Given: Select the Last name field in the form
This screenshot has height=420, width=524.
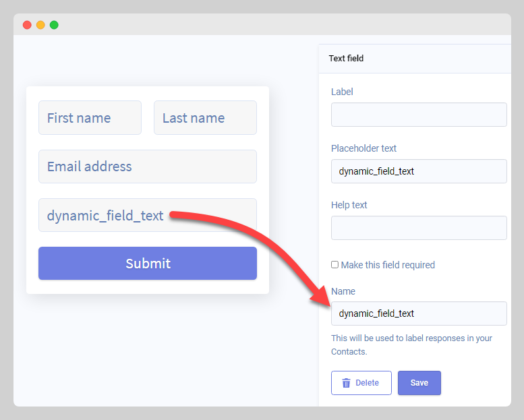Looking at the screenshot, I should point(205,118).
